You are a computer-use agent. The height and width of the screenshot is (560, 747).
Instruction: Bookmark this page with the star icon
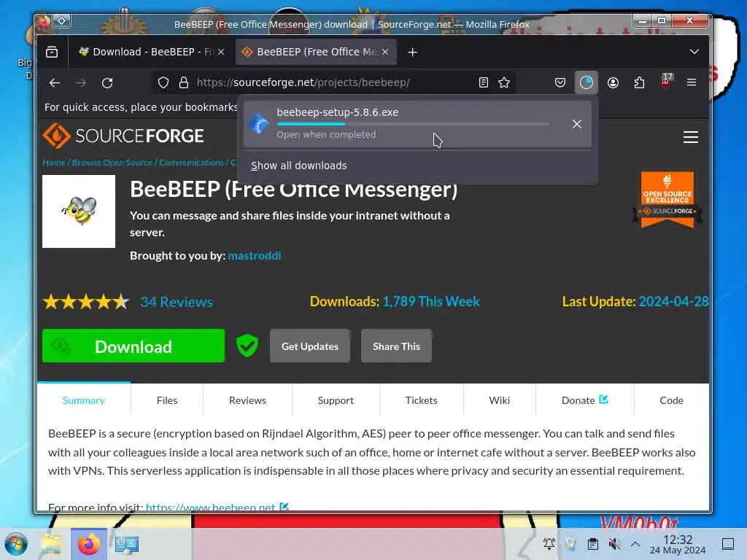[504, 83]
